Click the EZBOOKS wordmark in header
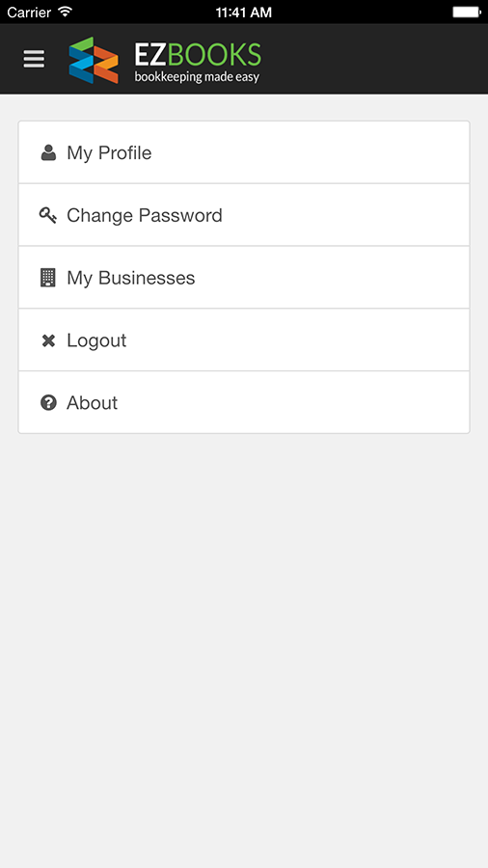The height and width of the screenshot is (868, 488). pyautogui.click(x=198, y=55)
